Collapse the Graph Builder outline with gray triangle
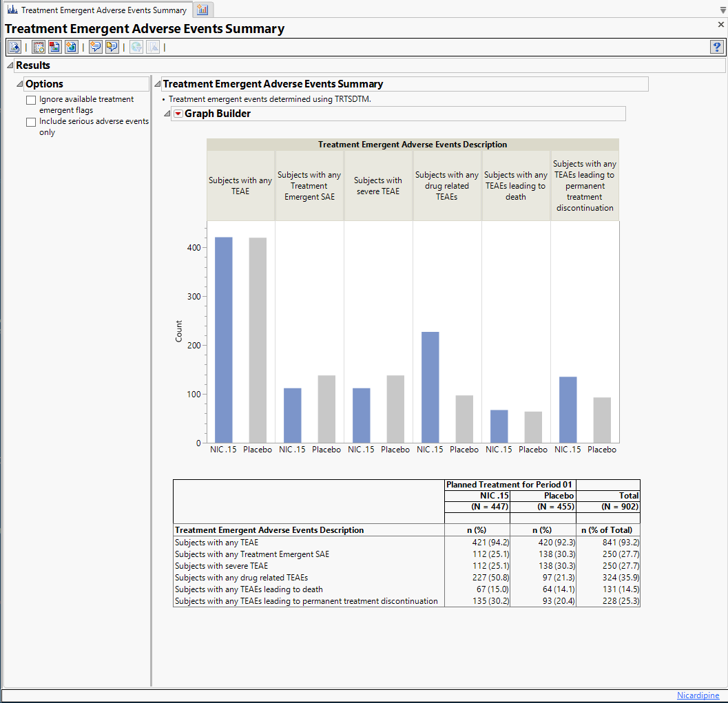Image resolution: width=728 pixels, height=703 pixels. click(x=167, y=114)
